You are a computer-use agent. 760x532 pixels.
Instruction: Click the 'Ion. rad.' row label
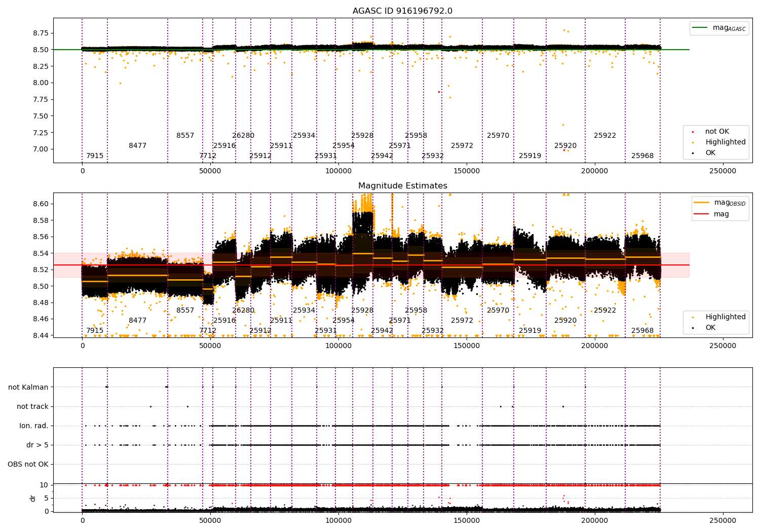pyautogui.click(x=34, y=426)
